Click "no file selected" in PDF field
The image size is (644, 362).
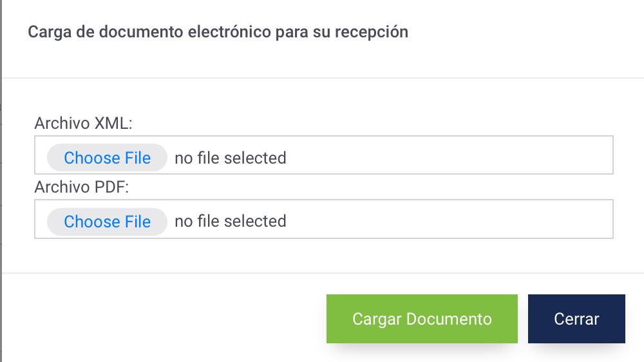(x=231, y=222)
